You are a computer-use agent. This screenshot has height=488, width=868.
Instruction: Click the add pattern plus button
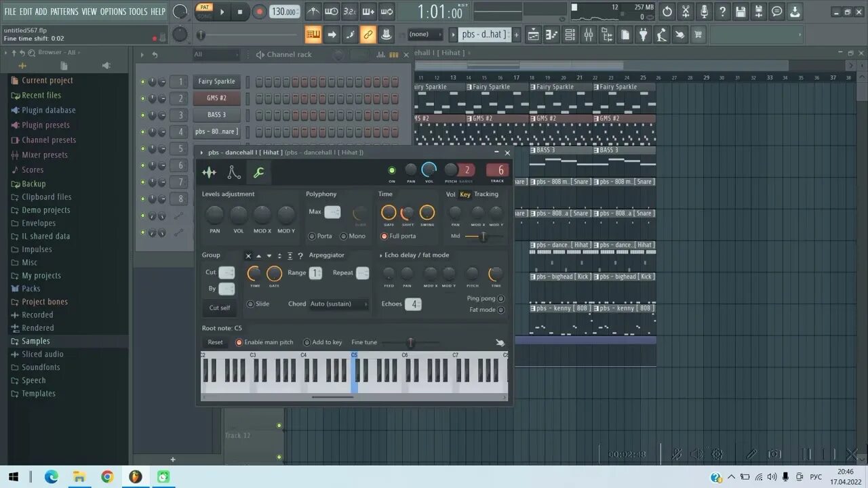pos(516,35)
